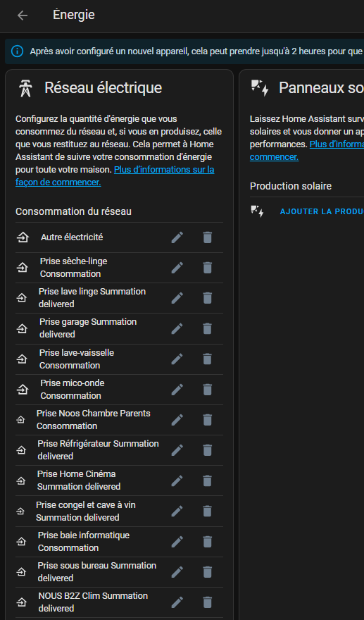Delete Prise baie informatique Consommation
This screenshot has width=364, height=620.
pyautogui.click(x=208, y=541)
